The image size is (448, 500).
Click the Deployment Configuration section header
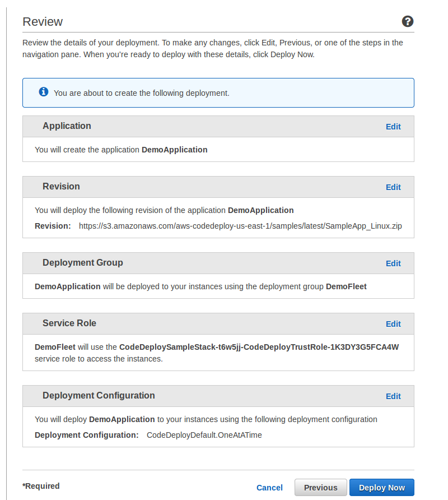tap(99, 395)
